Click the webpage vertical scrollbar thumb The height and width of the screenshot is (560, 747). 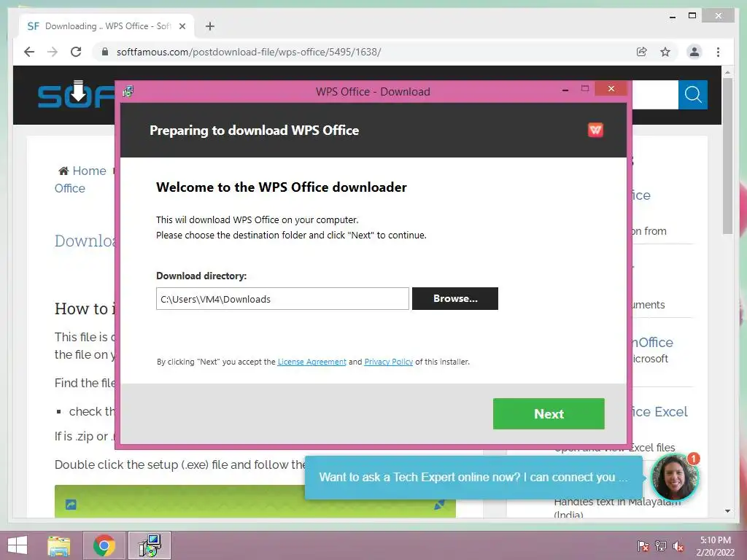click(727, 156)
